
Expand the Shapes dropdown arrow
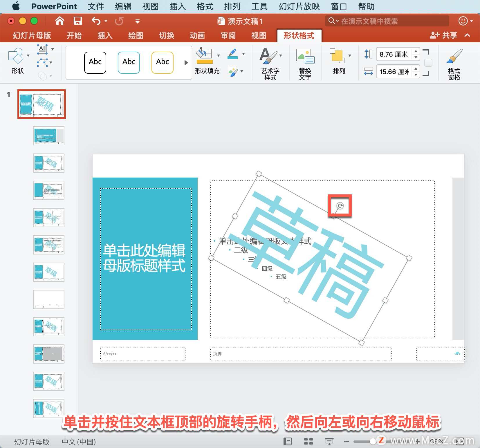pyautogui.click(x=28, y=55)
